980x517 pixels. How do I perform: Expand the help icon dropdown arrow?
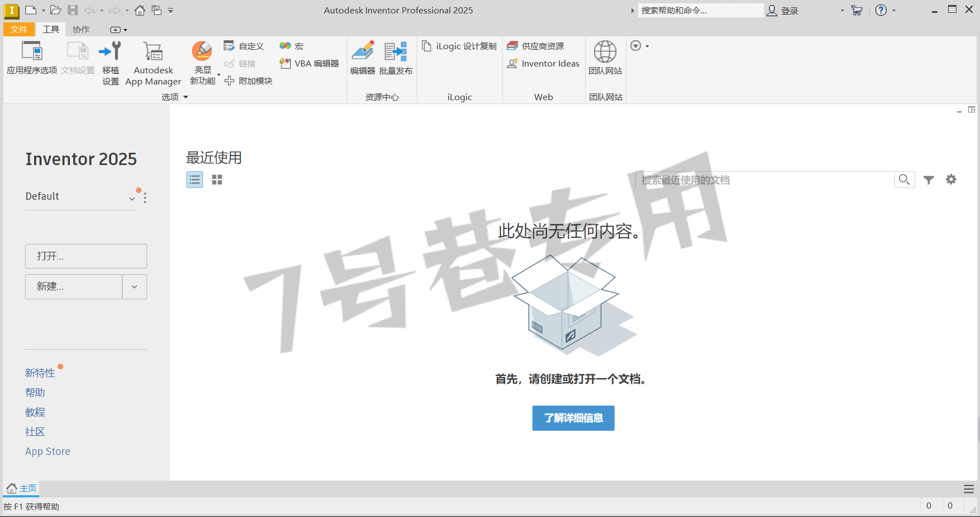[894, 10]
